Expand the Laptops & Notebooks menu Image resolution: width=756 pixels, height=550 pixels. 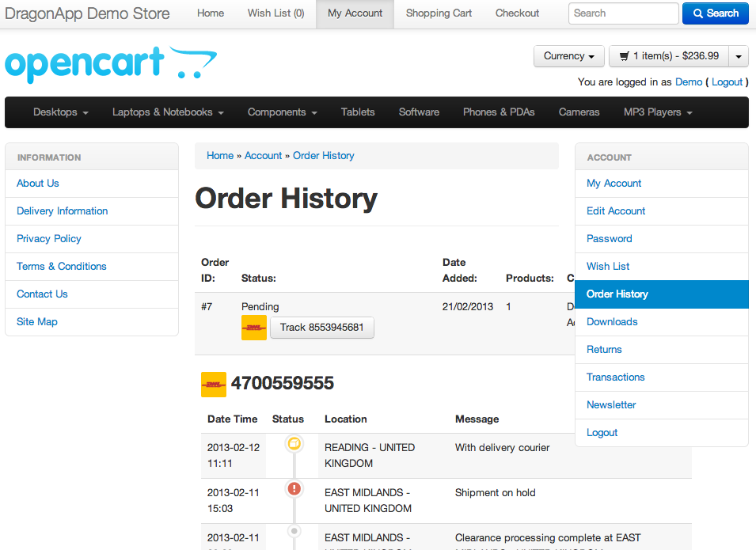pos(168,112)
